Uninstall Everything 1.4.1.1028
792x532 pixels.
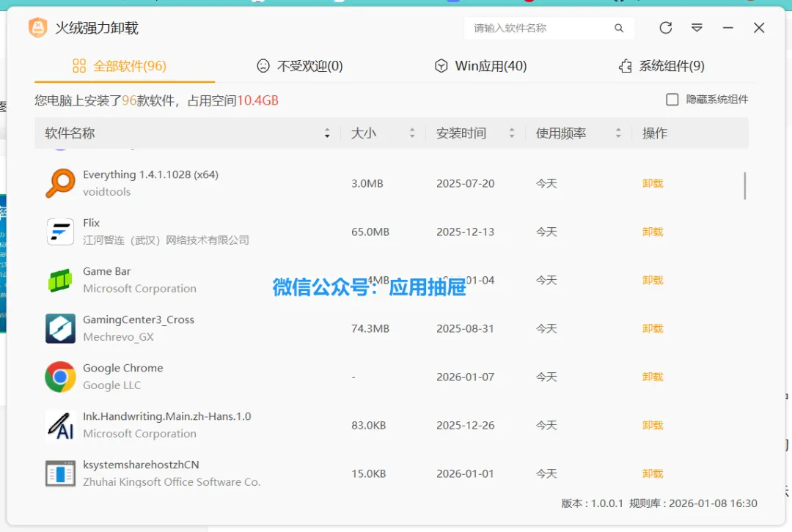(x=653, y=183)
